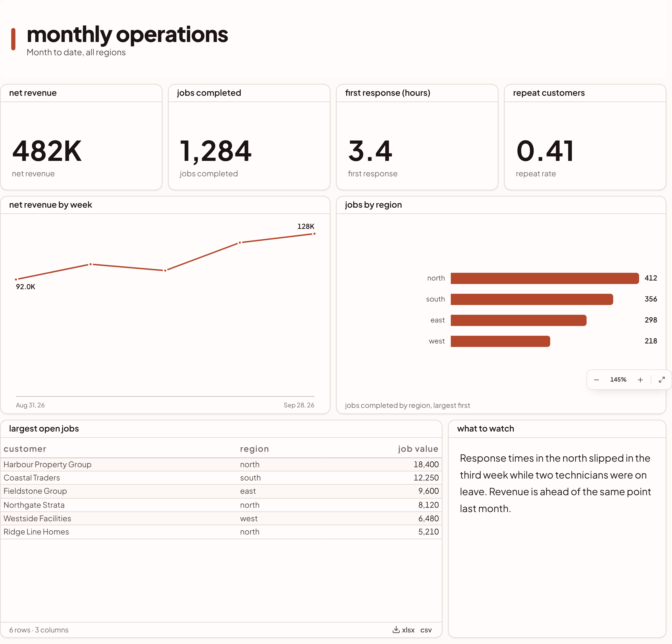
Task: Click the west bar in jobs by region
Action: [500, 341]
